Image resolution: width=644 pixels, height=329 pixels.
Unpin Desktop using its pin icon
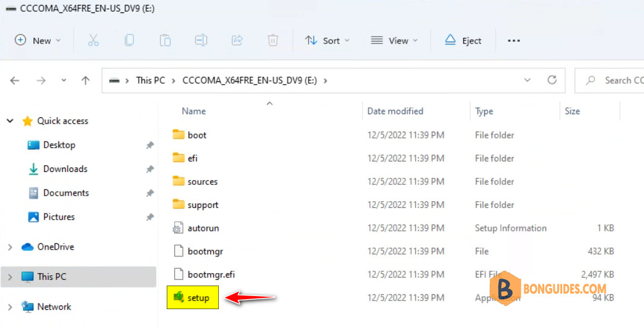pos(150,145)
